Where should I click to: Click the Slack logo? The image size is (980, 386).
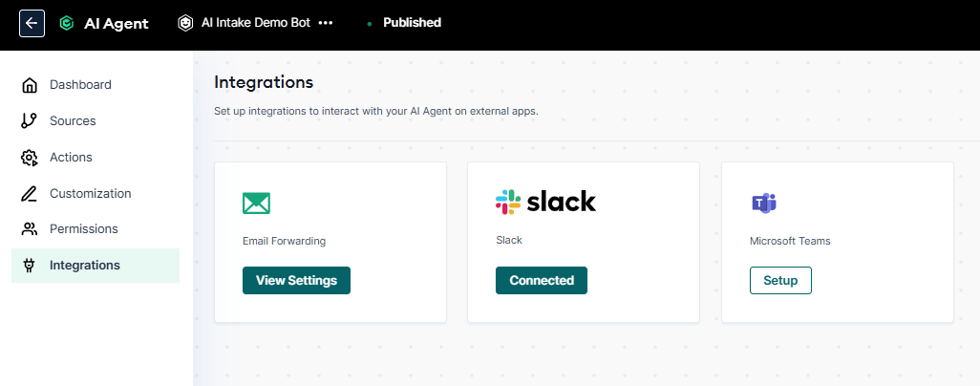545,202
